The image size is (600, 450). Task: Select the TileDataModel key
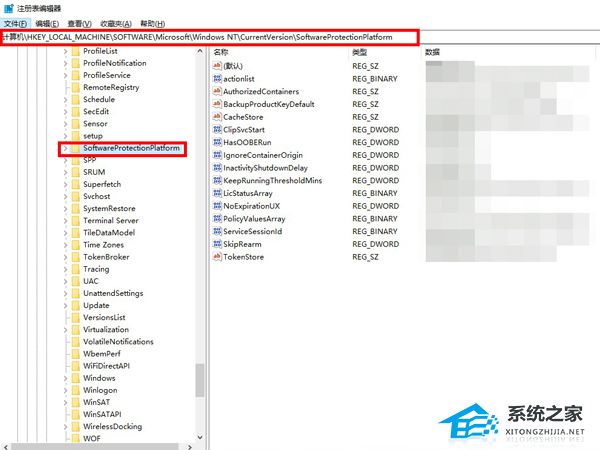click(x=109, y=233)
